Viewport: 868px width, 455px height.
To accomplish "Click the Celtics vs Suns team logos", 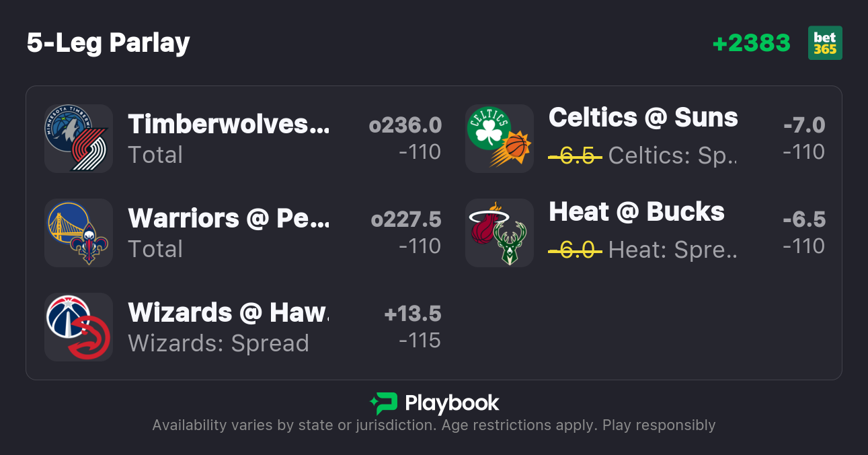I will [499, 139].
